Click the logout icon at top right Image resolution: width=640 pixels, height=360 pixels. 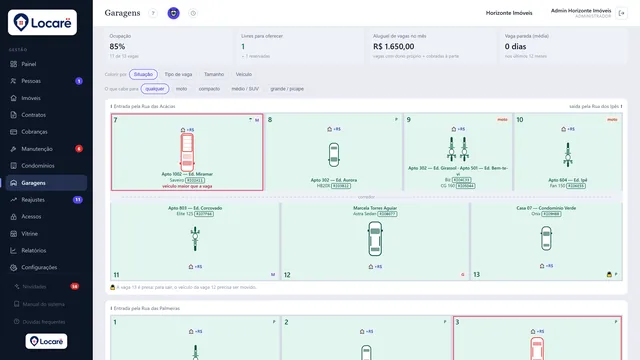coord(622,13)
